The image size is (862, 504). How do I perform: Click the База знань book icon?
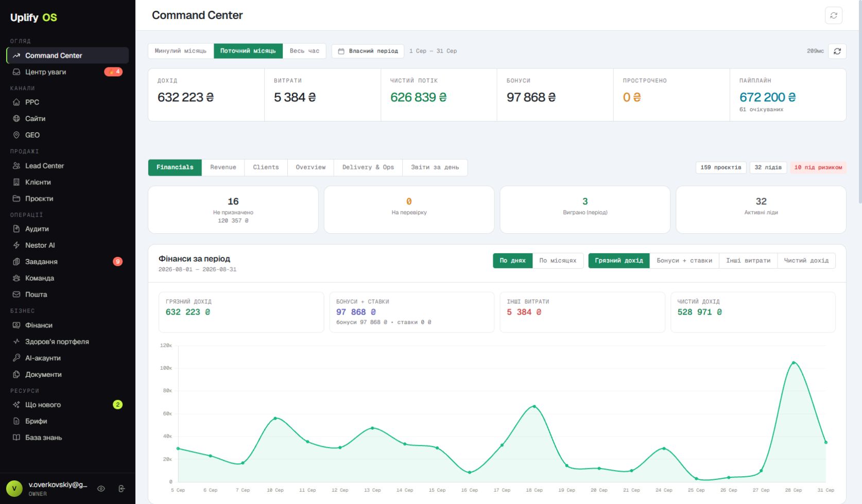point(16,438)
